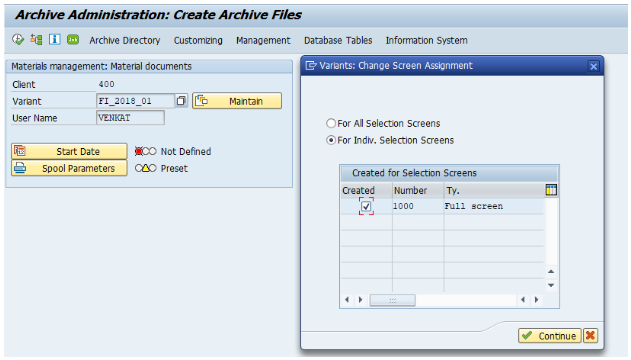Select For Indiv. Selection Screens option

[331, 140]
